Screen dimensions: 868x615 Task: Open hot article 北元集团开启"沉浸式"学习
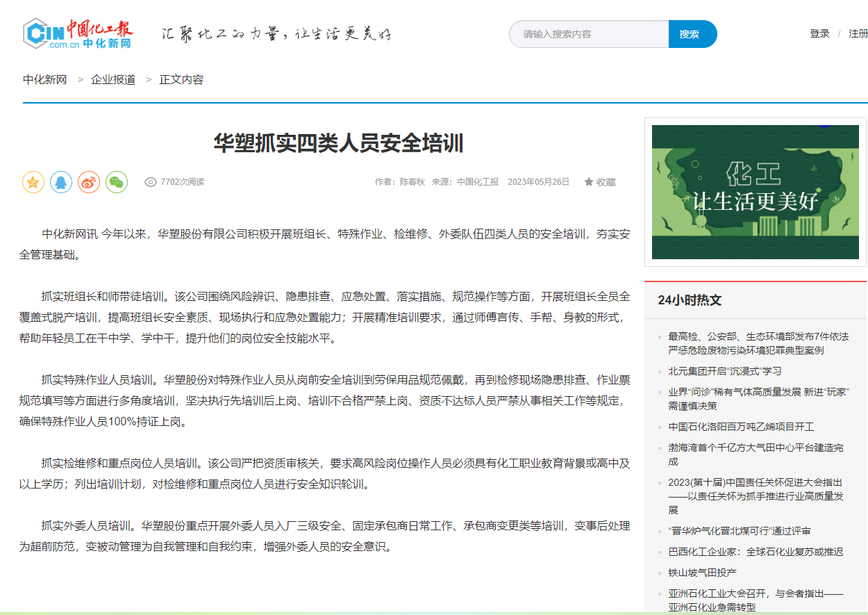(724, 371)
